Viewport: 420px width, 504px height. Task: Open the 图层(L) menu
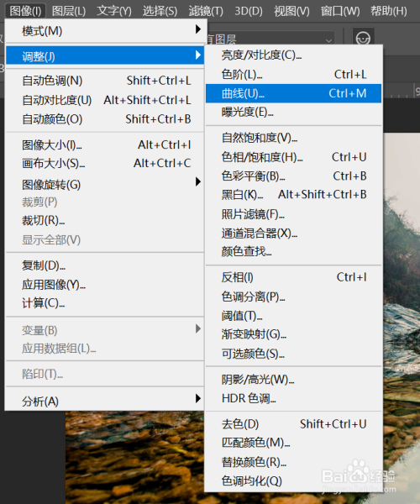69,11
